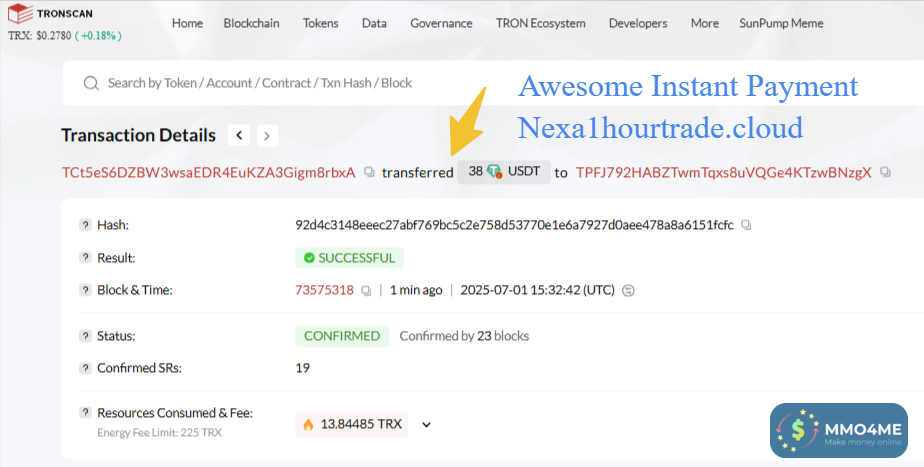Open the Blockchain menu
Viewport: 924px width, 467px height.
[x=251, y=23]
